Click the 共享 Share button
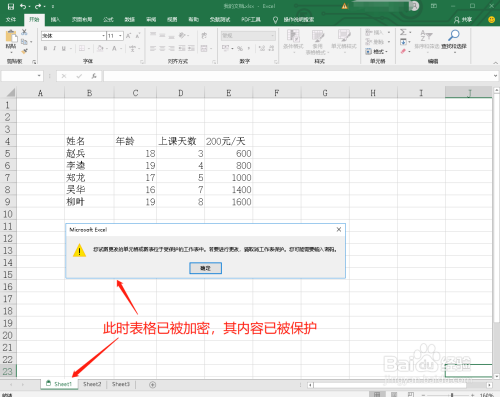This screenshot has height=397, width=500. point(463,20)
